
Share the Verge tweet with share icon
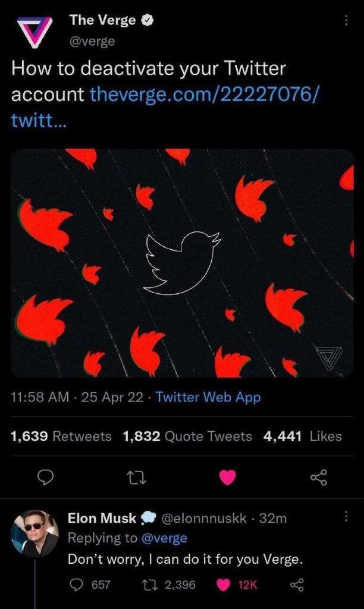[319, 478]
